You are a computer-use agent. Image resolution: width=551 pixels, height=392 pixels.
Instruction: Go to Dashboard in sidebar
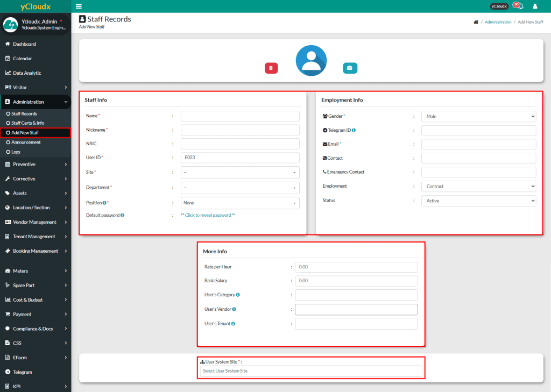24,44
